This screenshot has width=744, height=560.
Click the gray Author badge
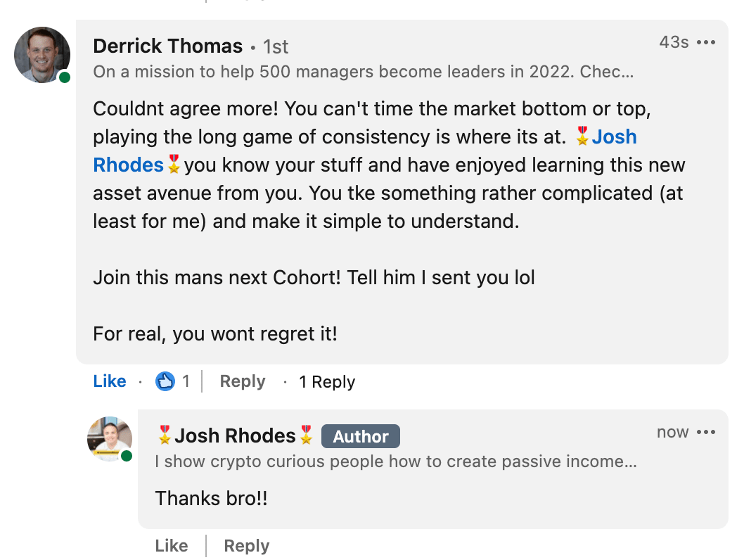361,436
